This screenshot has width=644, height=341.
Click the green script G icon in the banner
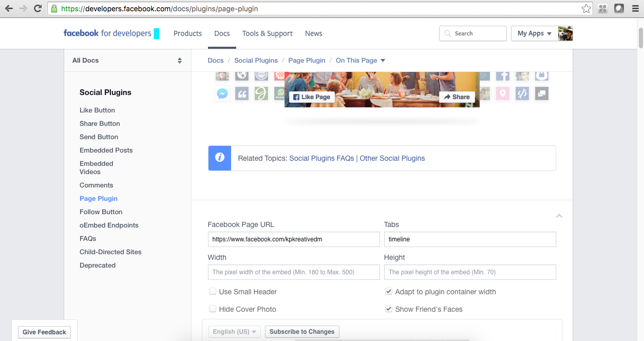click(x=261, y=93)
